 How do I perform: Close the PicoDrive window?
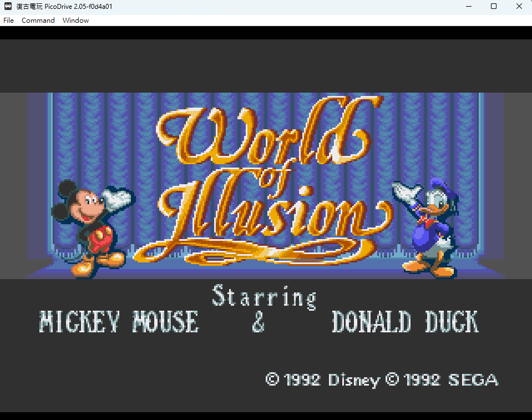point(519,7)
